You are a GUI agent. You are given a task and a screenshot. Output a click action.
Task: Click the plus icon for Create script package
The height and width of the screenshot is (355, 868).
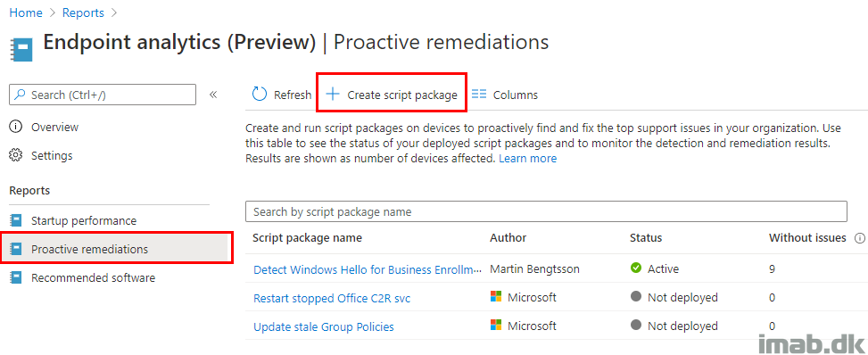tap(332, 95)
